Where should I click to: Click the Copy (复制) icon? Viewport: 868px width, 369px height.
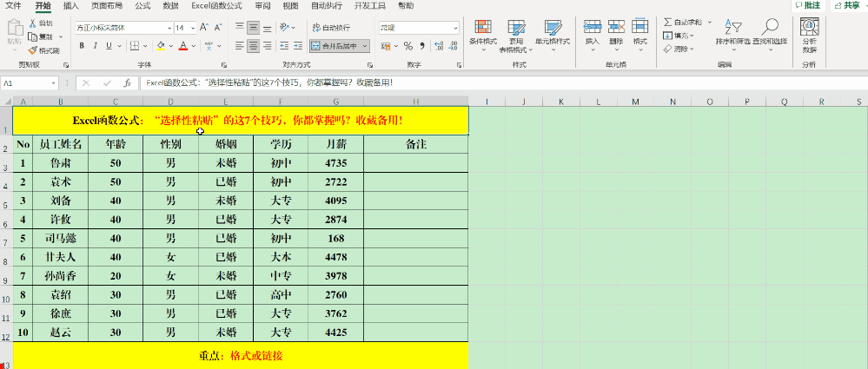33,36
